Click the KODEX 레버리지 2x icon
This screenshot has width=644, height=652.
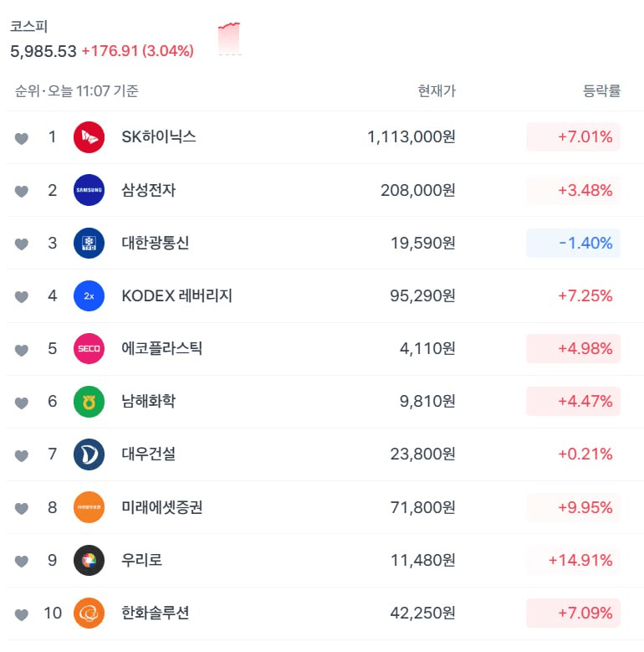[89, 295]
